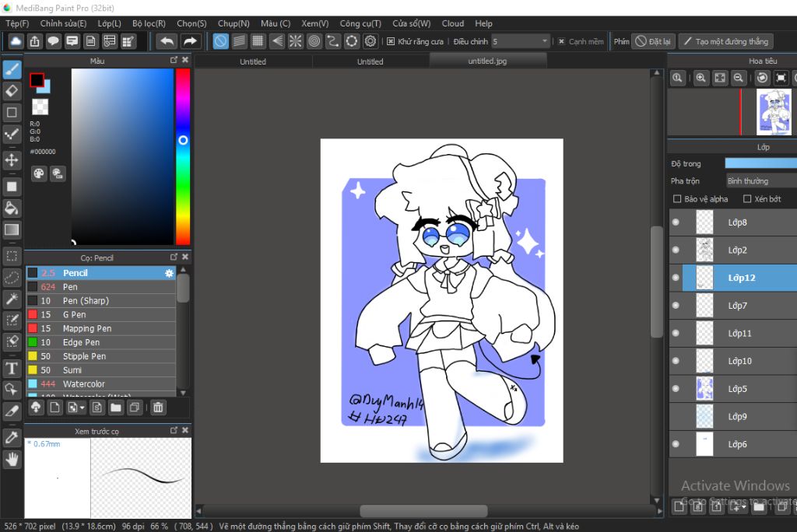Open Bộ lọc(R) menu
Image resolution: width=797 pixels, height=532 pixels.
pos(149,23)
